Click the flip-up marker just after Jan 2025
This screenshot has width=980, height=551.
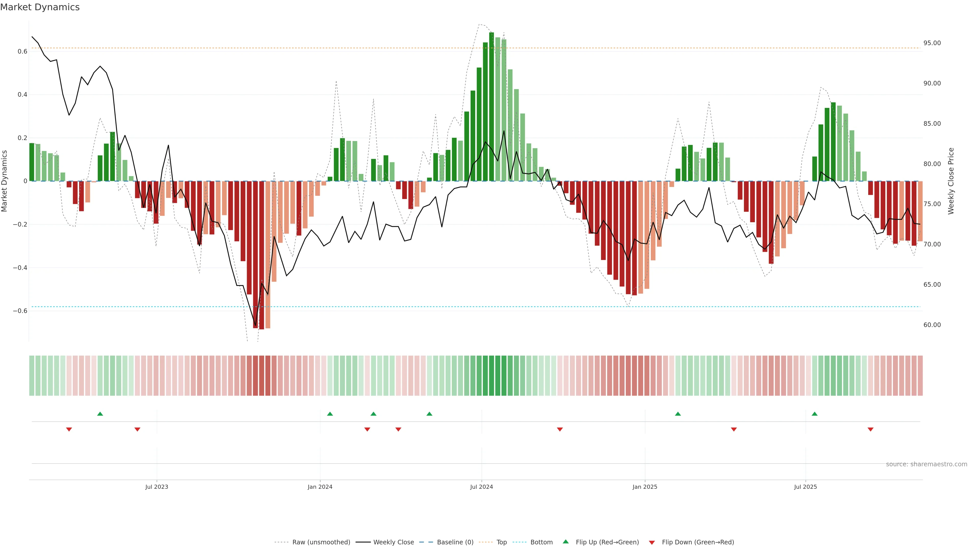(678, 414)
